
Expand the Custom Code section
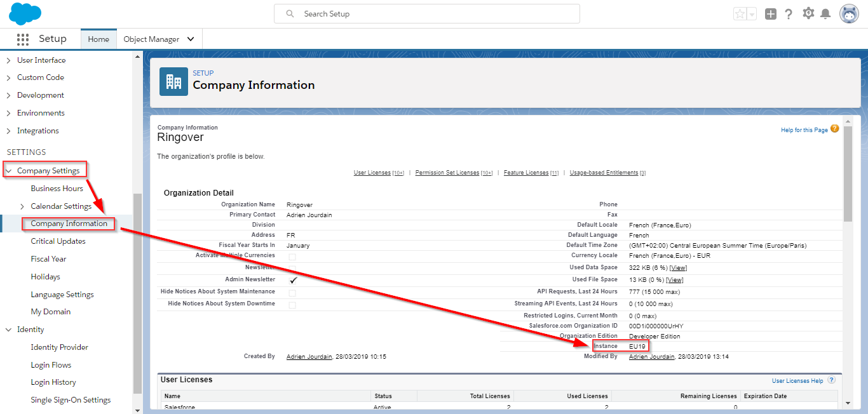(8, 77)
